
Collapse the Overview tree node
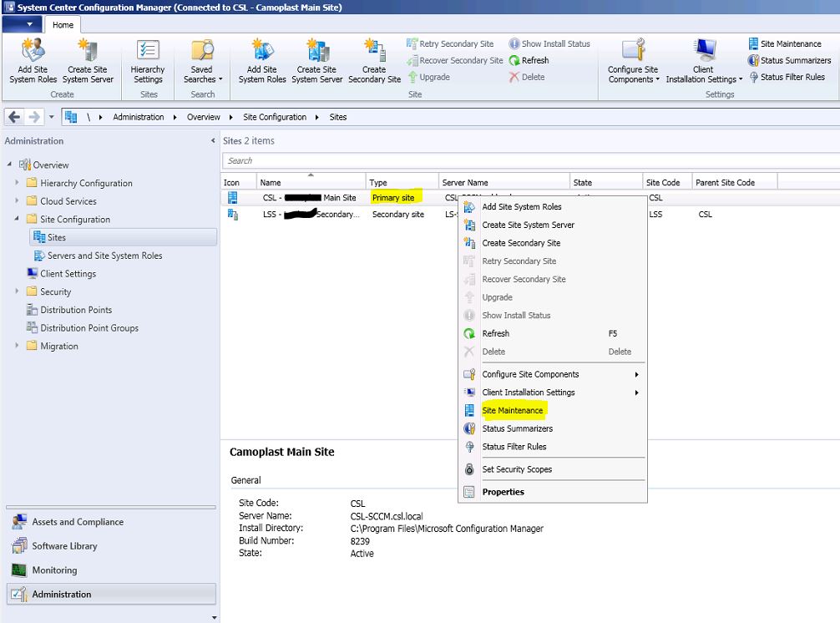coord(9,165)
